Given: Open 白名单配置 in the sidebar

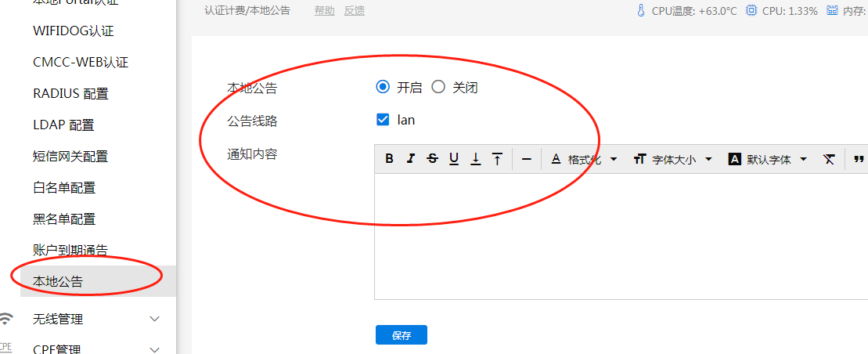Looking at the screenshot, I should tap(64, 187).
